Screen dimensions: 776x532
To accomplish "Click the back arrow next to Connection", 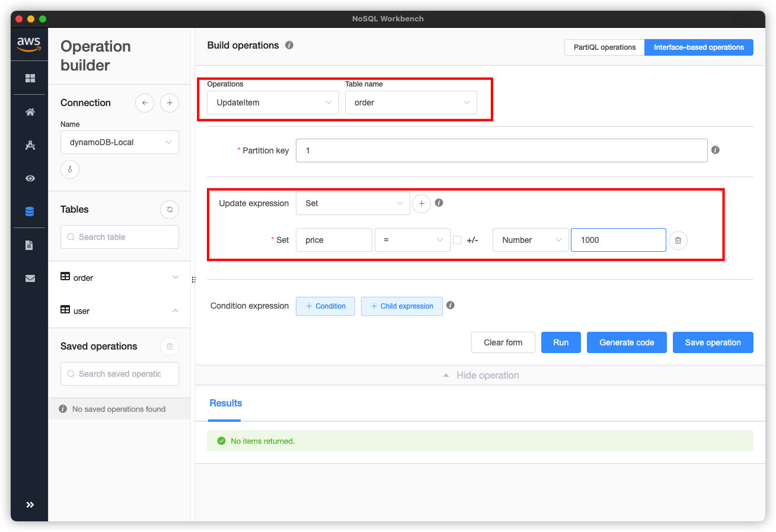I will 145,103.
